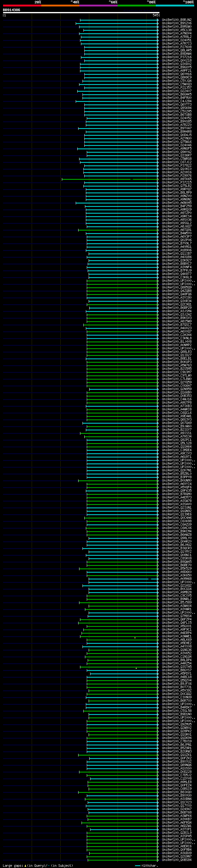Select label UniRef100_A7HS34
Screen dimensions: 197x868
[x=176, y=436]
